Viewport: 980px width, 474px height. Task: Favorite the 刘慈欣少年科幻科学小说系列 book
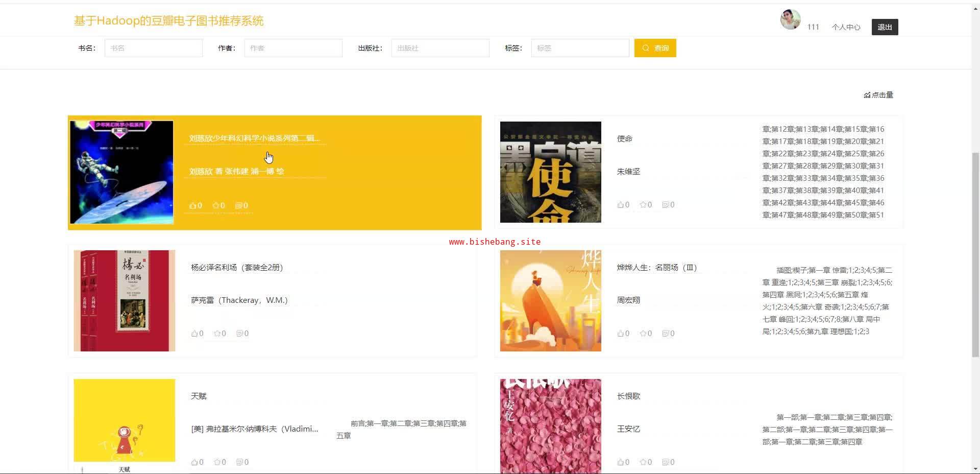pyautogui.click(x=218, y=205)
